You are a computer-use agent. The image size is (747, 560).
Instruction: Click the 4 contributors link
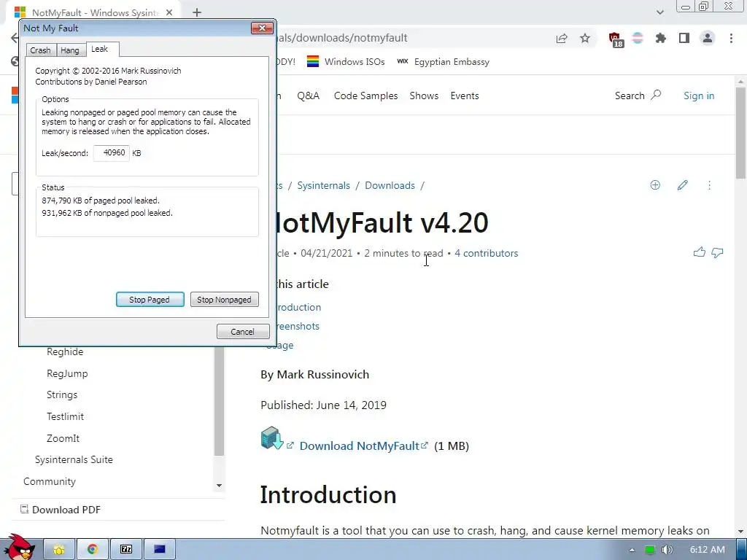tap(487, 253)
